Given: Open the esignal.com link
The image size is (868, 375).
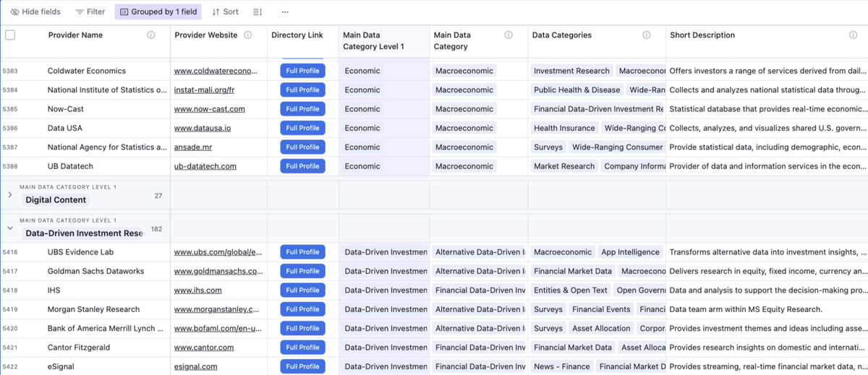Looking at the screenshot, I should click(x=196, y=366).
